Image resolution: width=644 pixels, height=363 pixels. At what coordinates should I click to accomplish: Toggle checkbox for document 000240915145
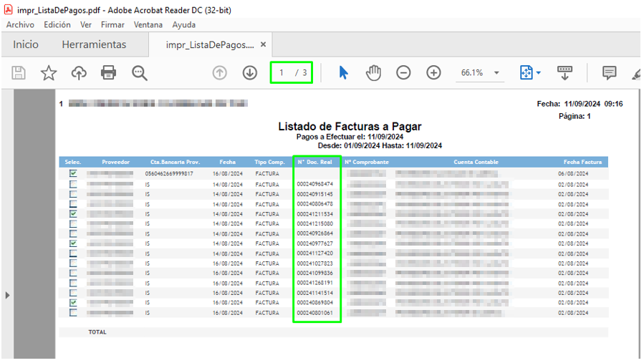pyautogui.click(x=73, y=194)
